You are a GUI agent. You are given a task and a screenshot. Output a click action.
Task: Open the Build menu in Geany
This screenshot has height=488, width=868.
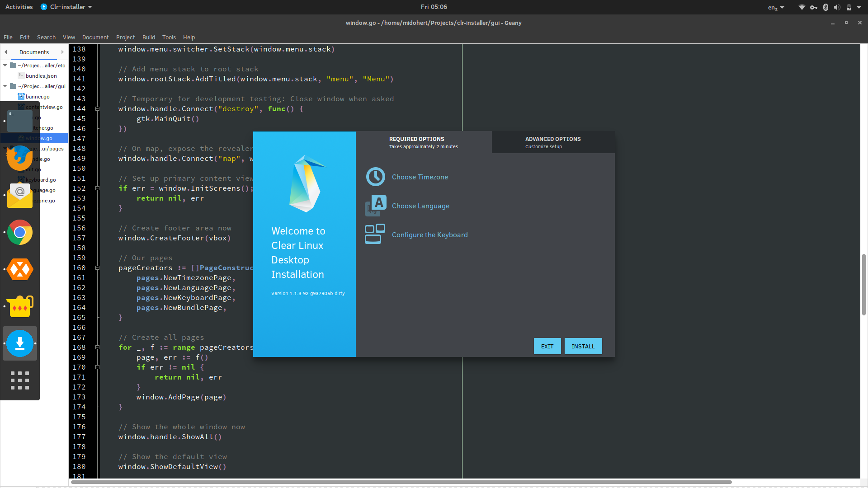[149, 37]
